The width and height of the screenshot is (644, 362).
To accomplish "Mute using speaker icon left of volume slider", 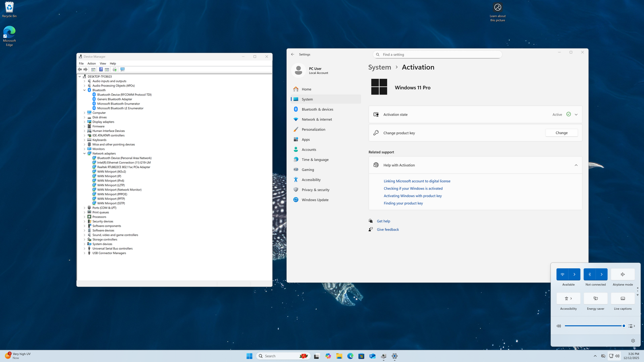I will (559, 326).
